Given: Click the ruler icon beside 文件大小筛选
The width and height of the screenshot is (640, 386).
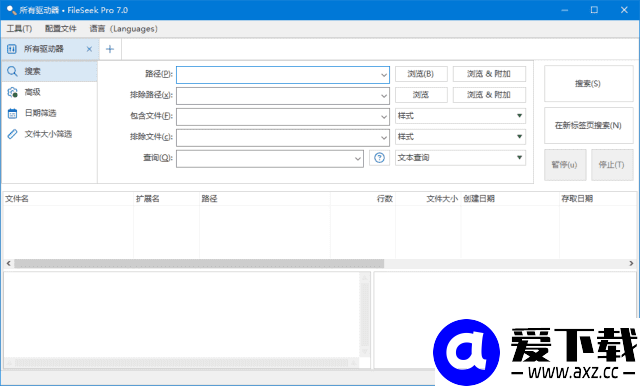Looking at the screenshot, I should point(12,134).
